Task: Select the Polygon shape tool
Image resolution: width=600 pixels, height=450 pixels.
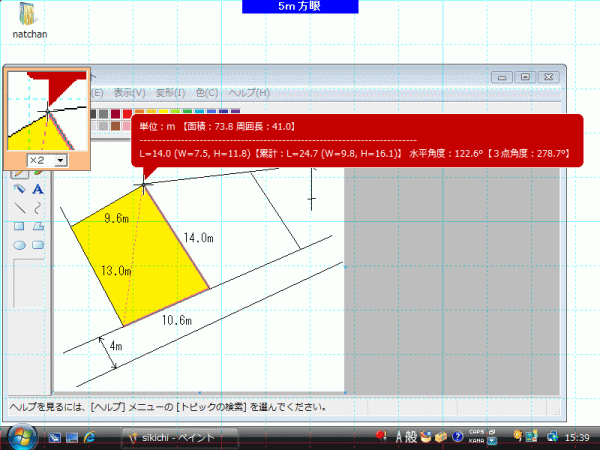Action: 38,226
